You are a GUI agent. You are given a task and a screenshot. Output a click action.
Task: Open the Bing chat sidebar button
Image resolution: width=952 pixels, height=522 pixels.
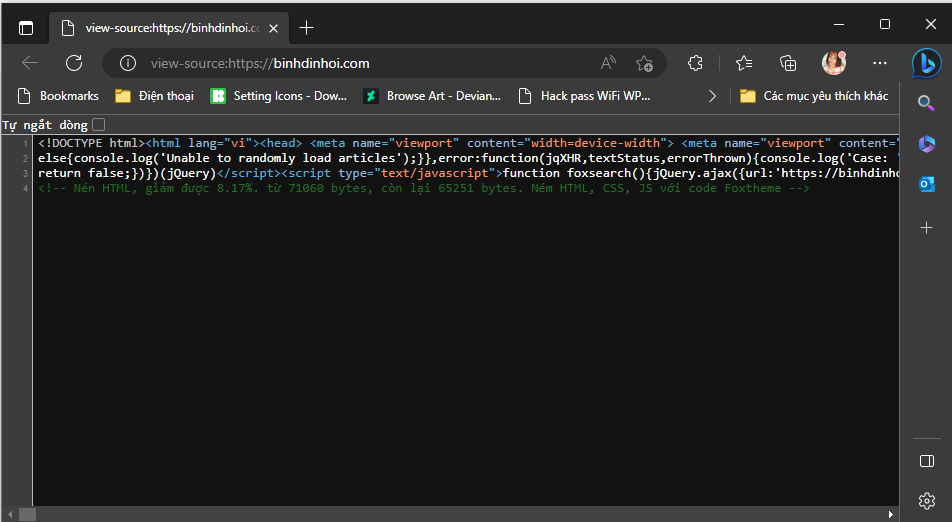click(x=926, y=63)
